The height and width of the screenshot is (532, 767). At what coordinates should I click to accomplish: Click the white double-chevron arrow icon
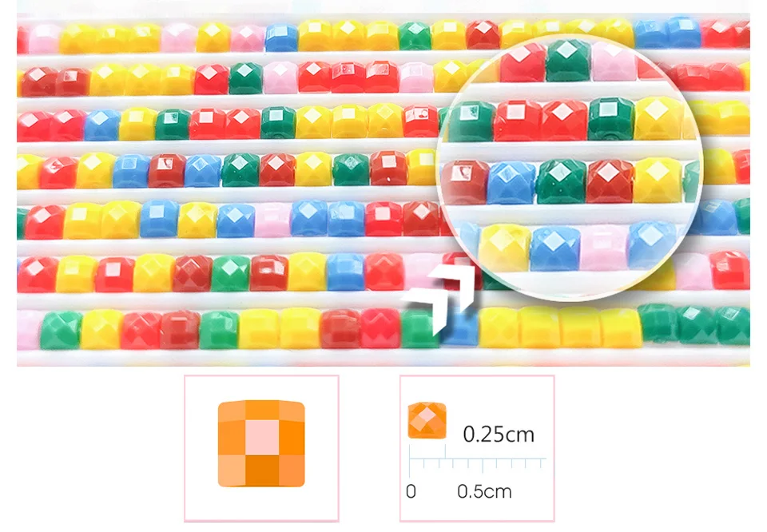439,300
